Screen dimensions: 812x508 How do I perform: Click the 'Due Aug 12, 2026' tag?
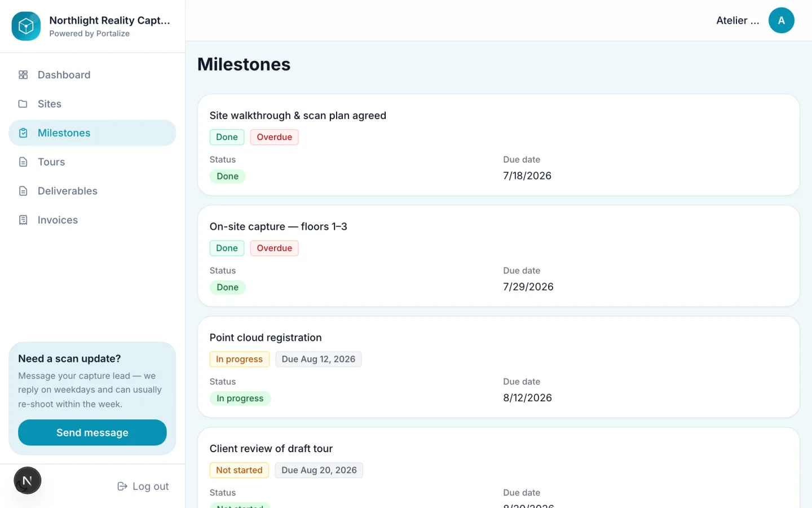point(319,359)
